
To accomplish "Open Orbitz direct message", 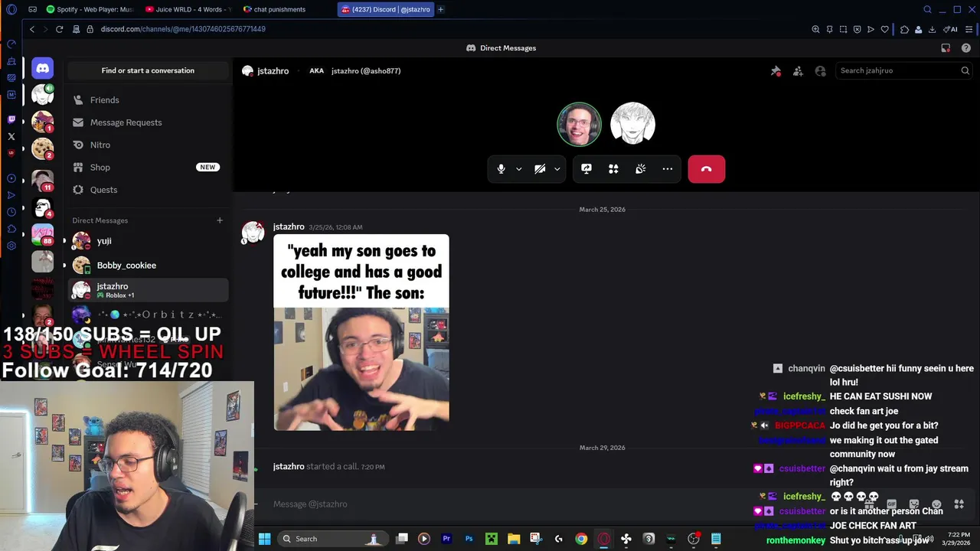I will click(148, 315).
